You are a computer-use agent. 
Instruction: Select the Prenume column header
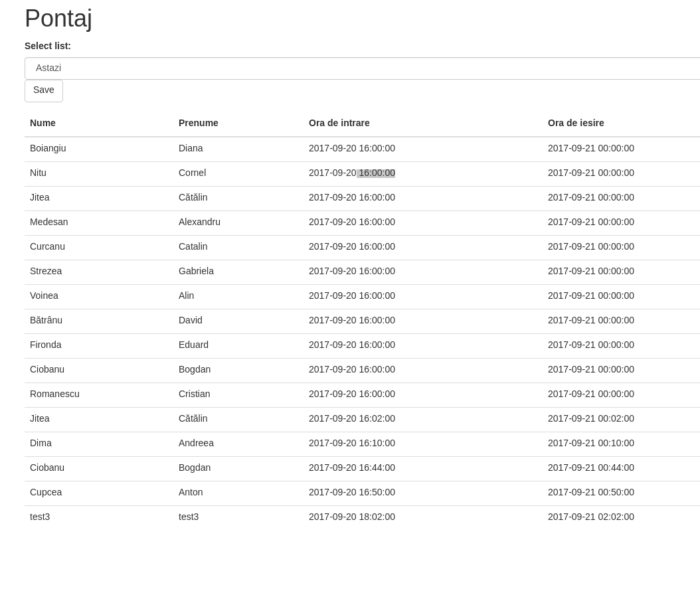pos(198,123)
